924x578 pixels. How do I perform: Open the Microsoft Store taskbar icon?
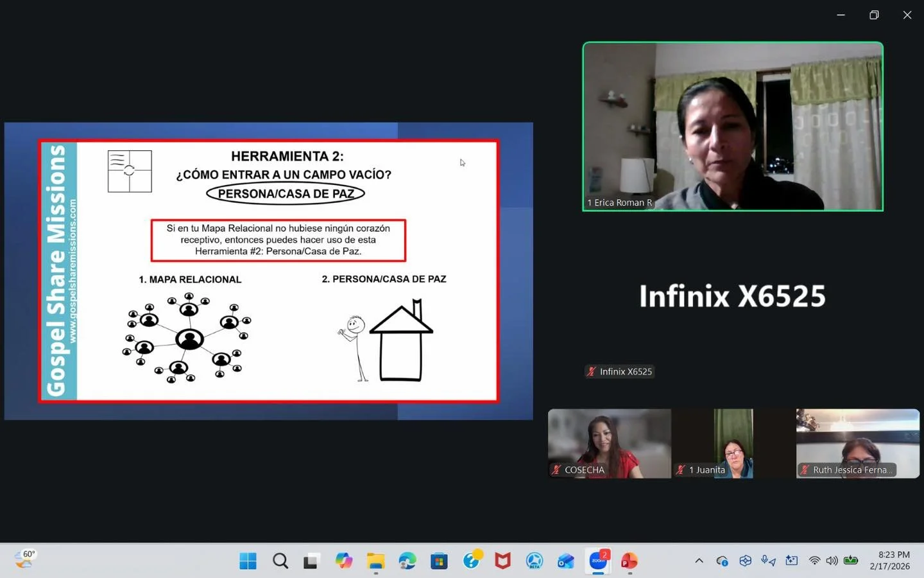coord(439,561)
